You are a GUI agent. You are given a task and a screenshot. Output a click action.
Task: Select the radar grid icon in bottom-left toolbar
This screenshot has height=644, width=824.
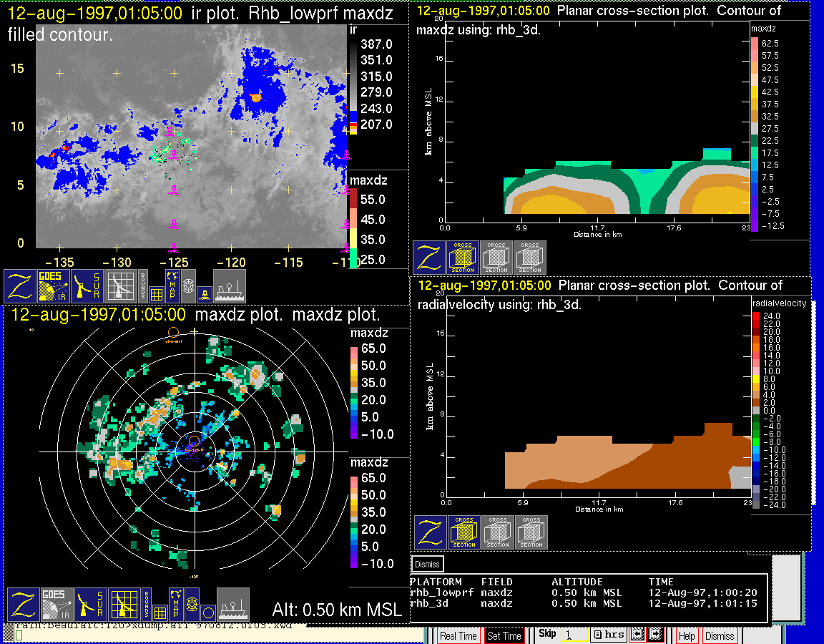(x=124, y=605)
